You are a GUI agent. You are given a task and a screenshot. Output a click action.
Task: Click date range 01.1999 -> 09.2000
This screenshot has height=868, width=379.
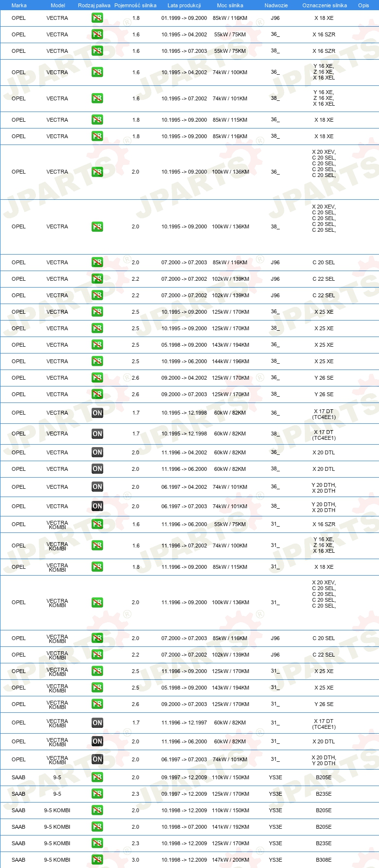tap(184, 18)
